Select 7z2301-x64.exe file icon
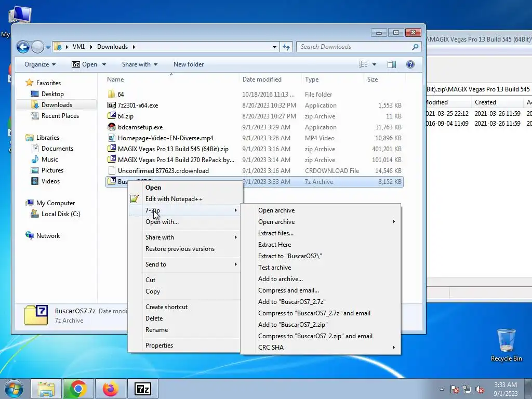Screen dimensions: 532x399 click(111, 105)
